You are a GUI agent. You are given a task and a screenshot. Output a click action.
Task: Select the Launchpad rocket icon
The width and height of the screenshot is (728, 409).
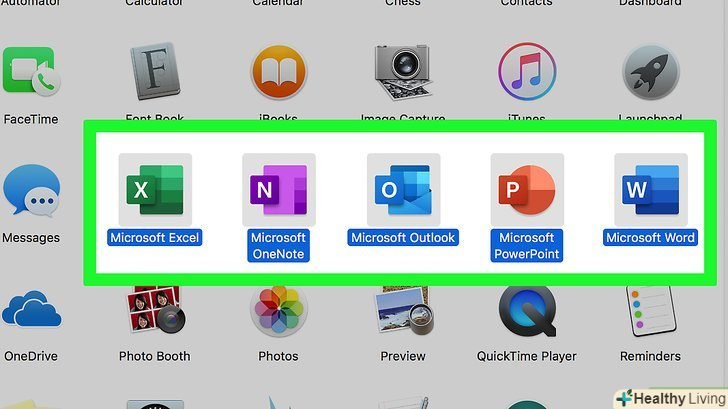(x=650, y=72)
